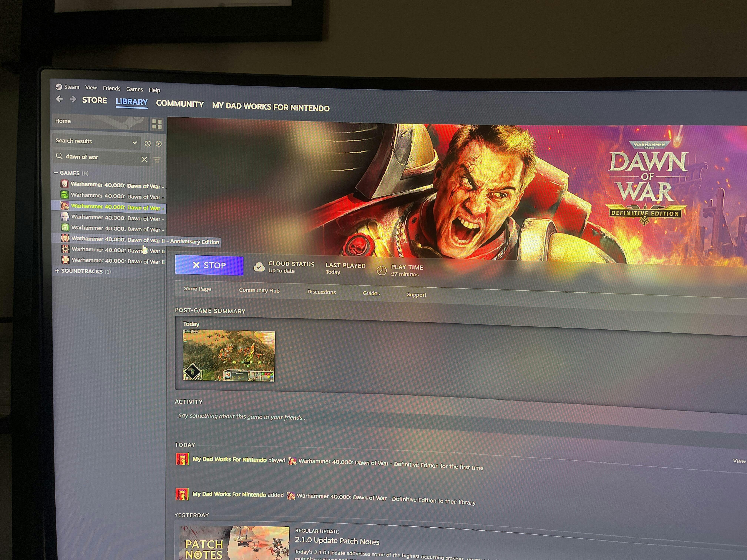The width and height of the screenshot is (747, 560).
Task: Open the post-game summary screenshot thumbnail
Action: [x=229, y=356]
